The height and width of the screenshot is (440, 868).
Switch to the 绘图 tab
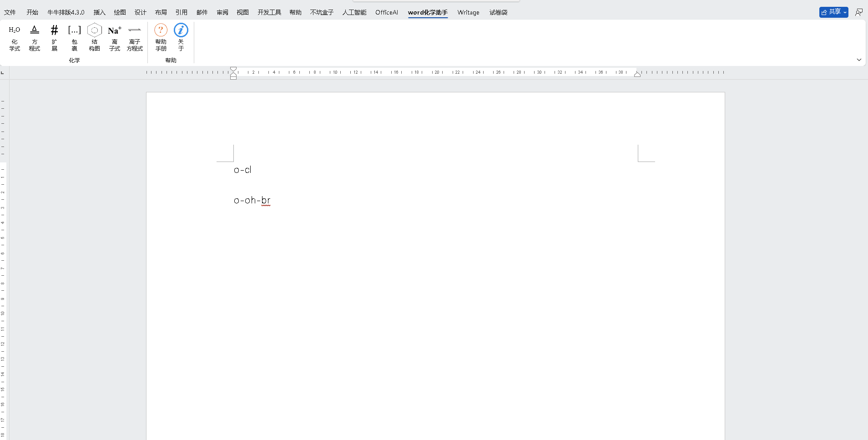(120, 12)
